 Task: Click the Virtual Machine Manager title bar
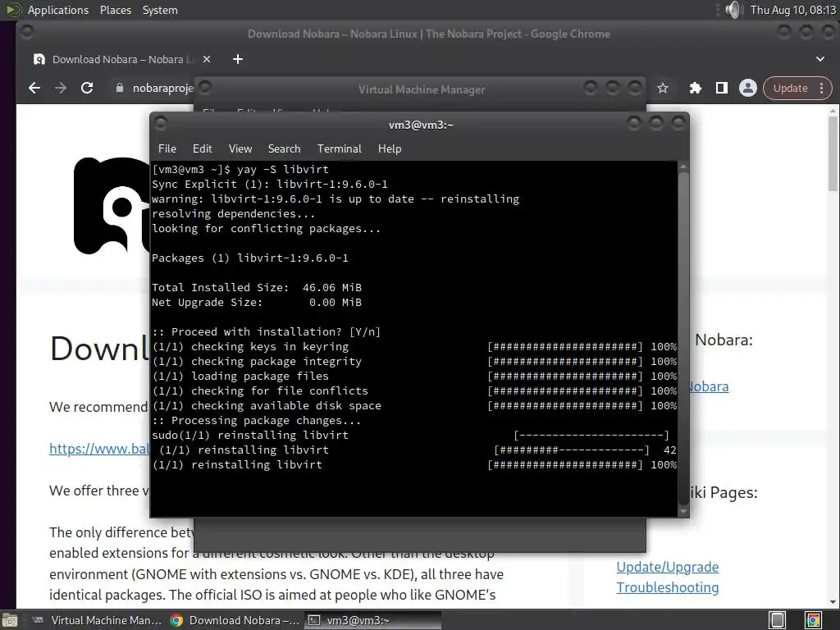click(x=421, y=89)
